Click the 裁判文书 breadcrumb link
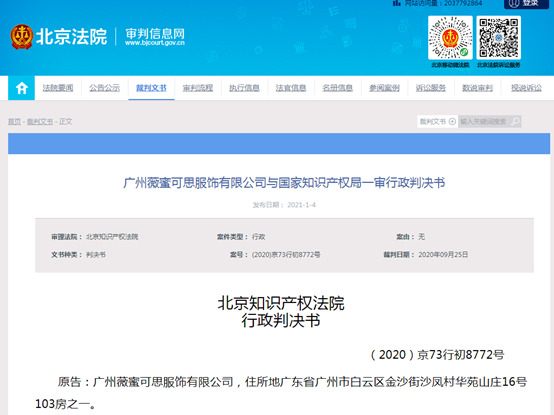The width and height of the screenshot is (554, 415). click(x=40, y=122)
